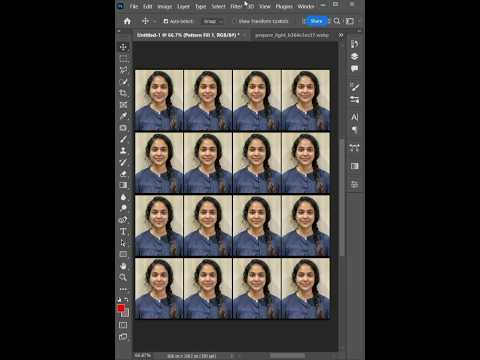Select the Hand tool

[x=123, y=266]
